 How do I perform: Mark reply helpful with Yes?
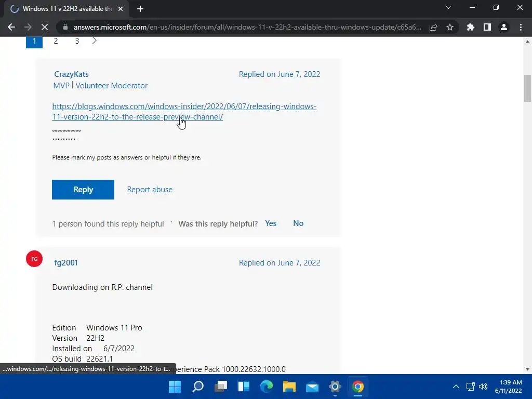click(270, 223)
